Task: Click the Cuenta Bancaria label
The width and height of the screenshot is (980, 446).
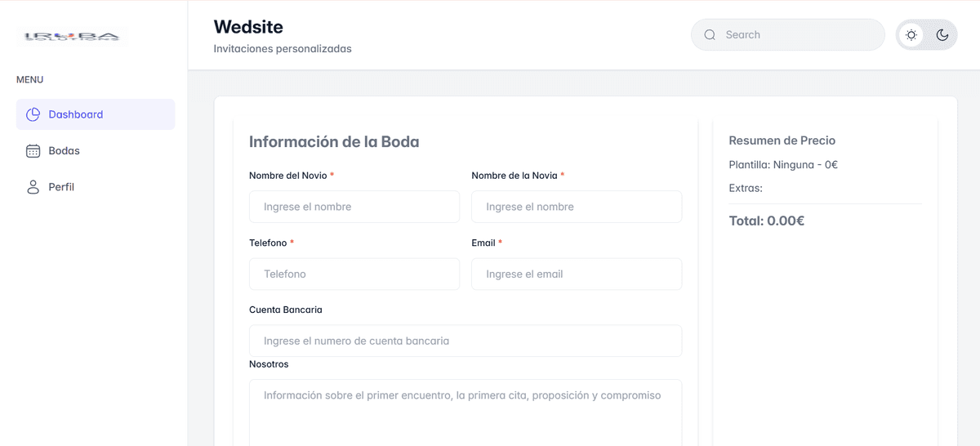Action: [x=286, y=310]
